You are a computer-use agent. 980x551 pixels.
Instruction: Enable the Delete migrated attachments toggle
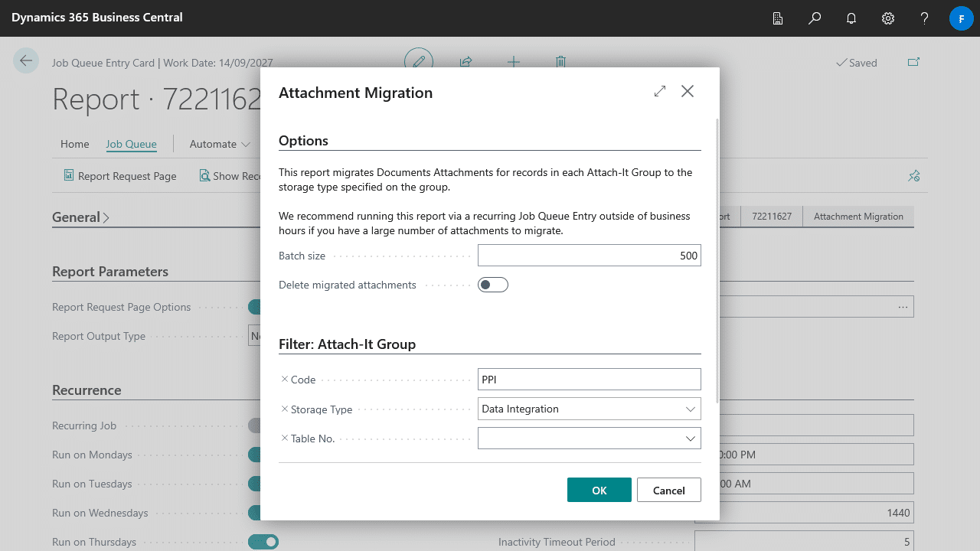coord(492,285)
